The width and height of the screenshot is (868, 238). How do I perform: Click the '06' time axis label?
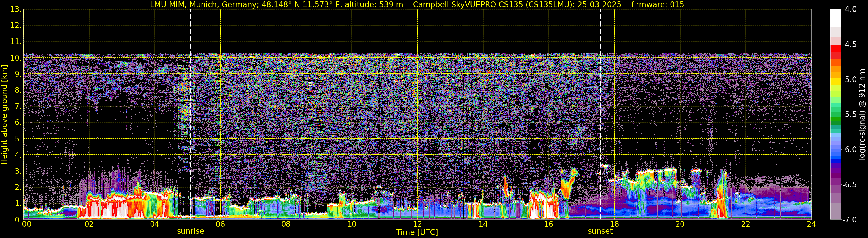[220, 224]
